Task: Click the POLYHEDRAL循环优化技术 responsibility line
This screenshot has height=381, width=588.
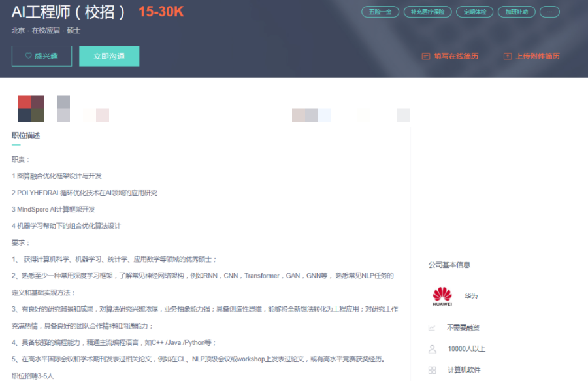Action: (84, 193)
